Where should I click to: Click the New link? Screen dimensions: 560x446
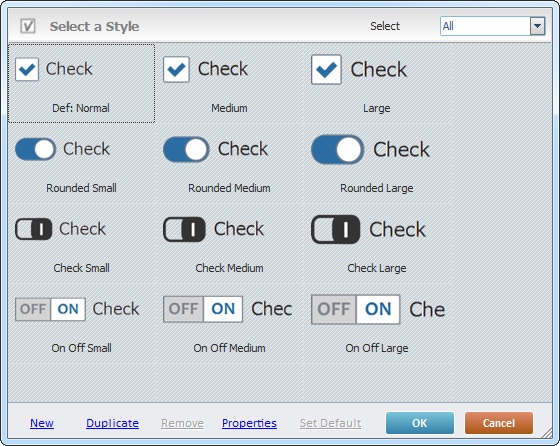42,423
